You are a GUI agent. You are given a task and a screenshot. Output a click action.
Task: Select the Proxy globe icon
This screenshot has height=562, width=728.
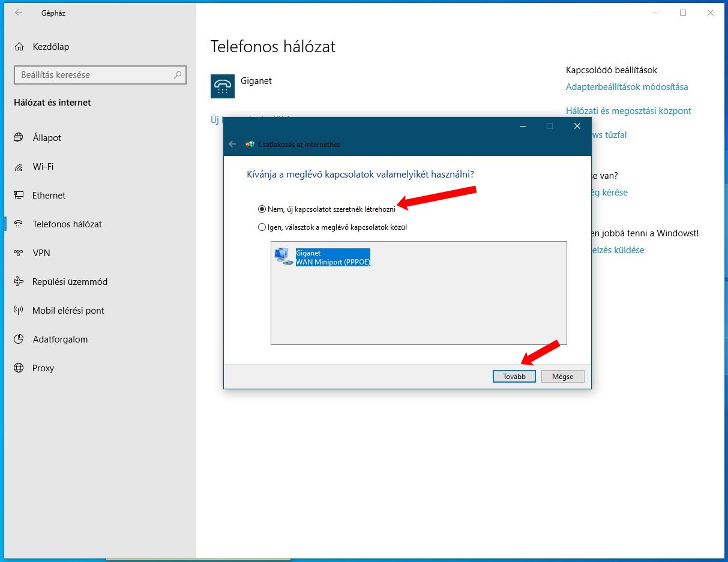19,368
